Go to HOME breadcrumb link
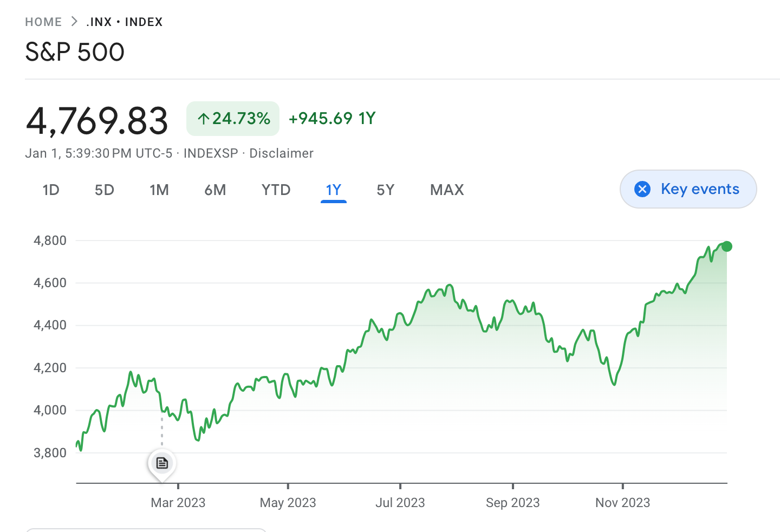780x532 pixels. click(x=43, y=22)
